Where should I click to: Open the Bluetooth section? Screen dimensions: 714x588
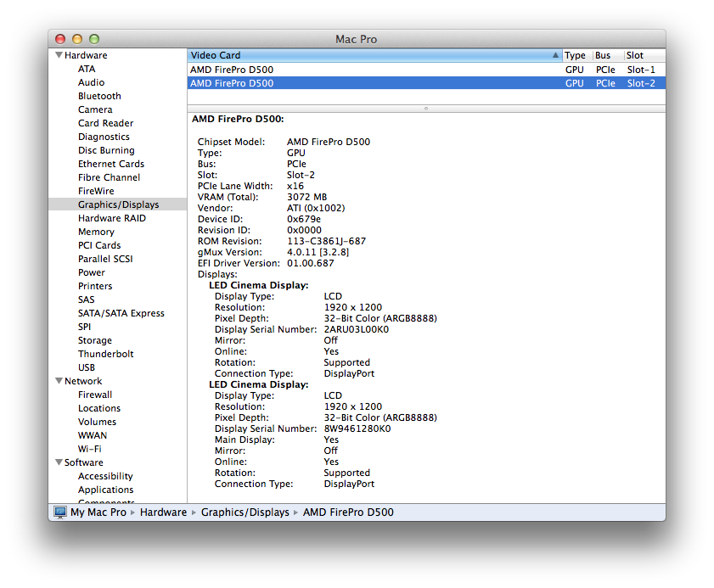click(x=99, y=96)
